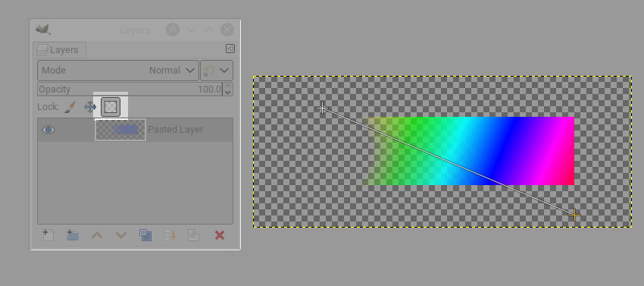644x286 pixels.
Task: Click the gradient end point handle
Action: point(574,215)
